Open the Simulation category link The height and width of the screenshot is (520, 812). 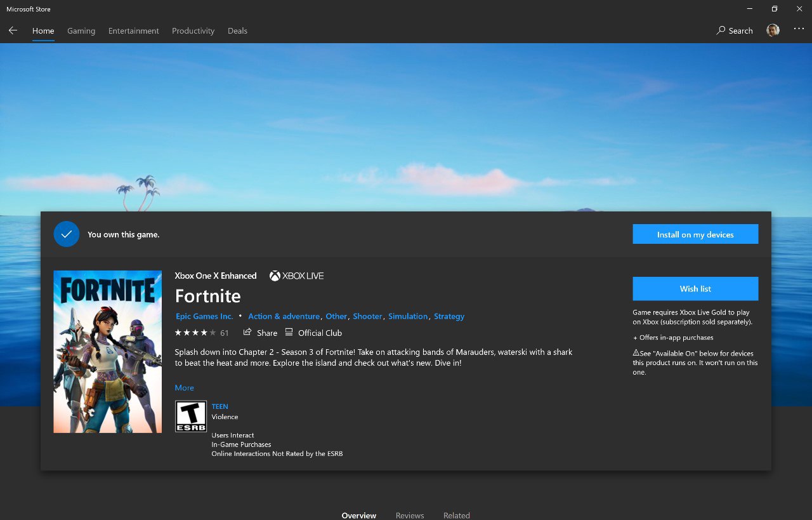408,316
